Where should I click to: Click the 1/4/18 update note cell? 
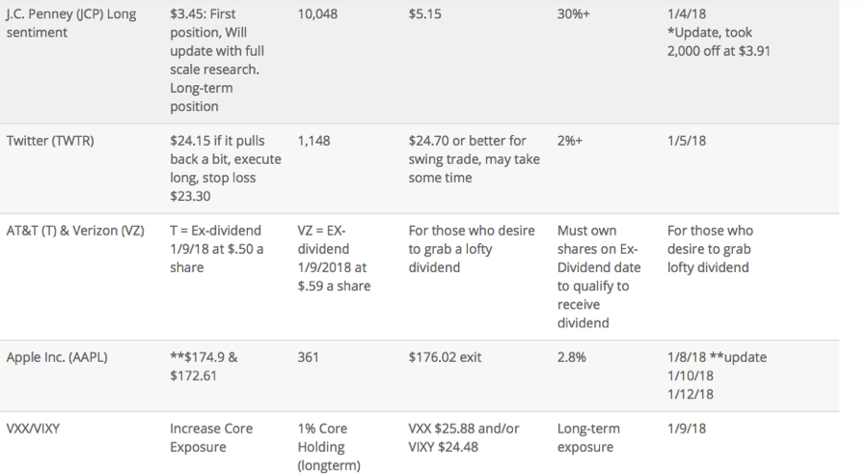click(x=718, y=33)
